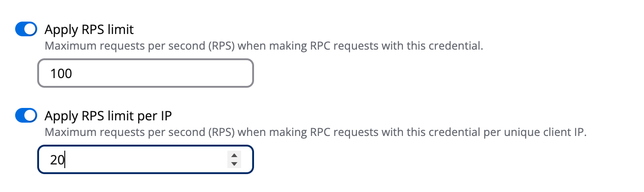
Task: Turn off Apply RPS limit per IP switch
Action: (x=26, y=116)
